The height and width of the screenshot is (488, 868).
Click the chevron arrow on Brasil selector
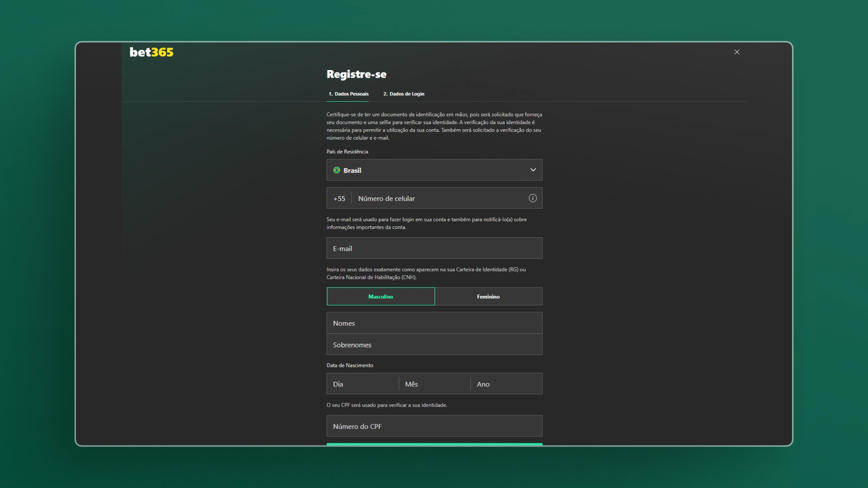pyautogui.click(x=533, y=170)
